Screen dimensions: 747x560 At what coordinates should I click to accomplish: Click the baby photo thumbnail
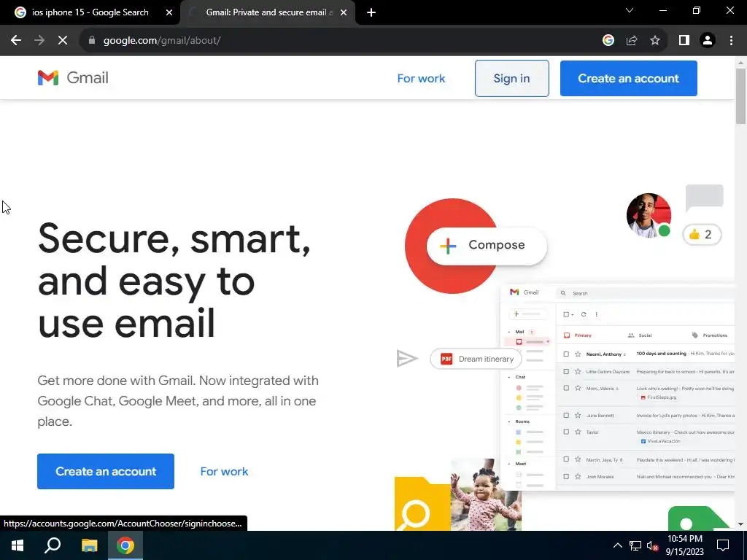(486, 495)
